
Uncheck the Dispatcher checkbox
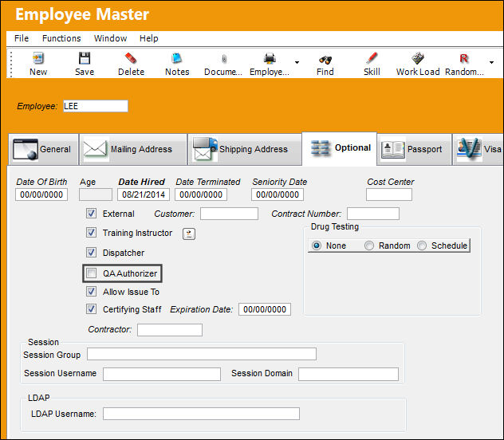(x=91, y=253)
